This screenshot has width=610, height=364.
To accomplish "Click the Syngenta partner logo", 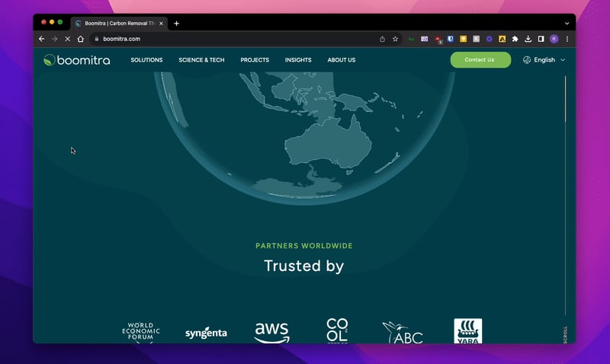I will click(x=206, y=333).
